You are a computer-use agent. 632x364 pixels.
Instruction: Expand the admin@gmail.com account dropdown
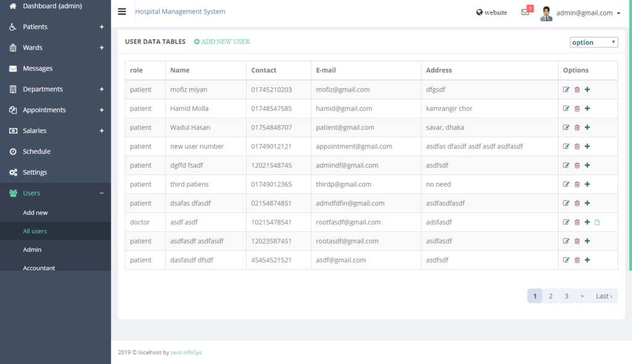click(588, 13)
